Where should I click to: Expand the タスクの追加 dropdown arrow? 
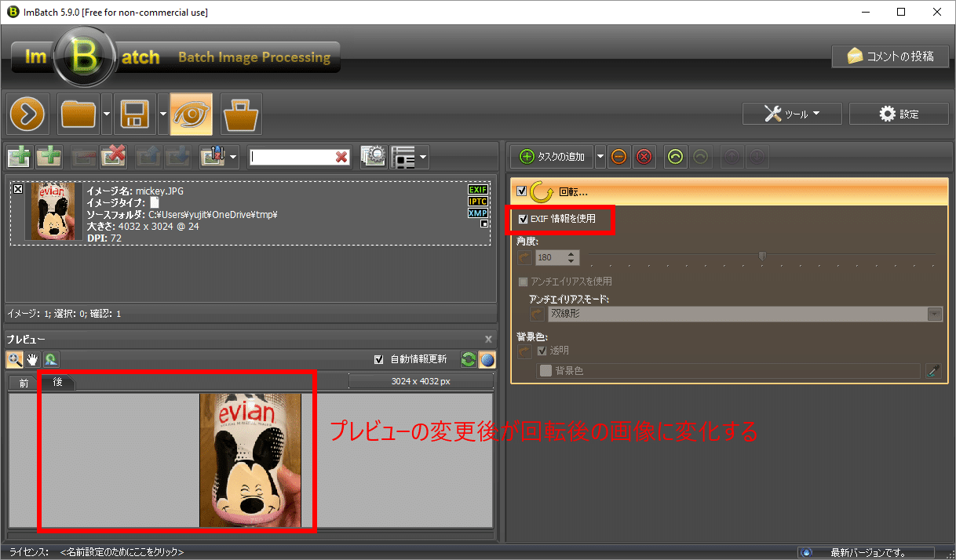point(600,156)
